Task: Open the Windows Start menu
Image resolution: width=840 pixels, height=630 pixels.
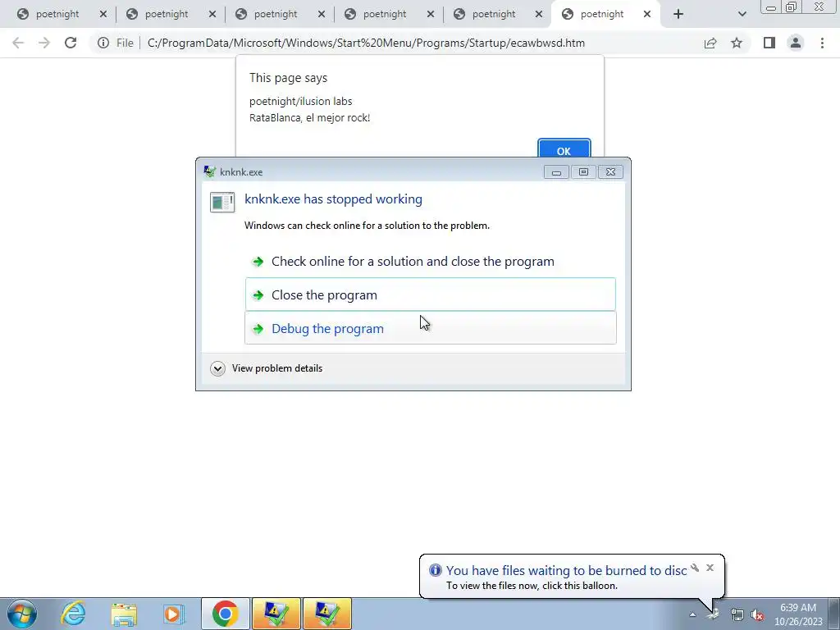Action: [22, 614]
